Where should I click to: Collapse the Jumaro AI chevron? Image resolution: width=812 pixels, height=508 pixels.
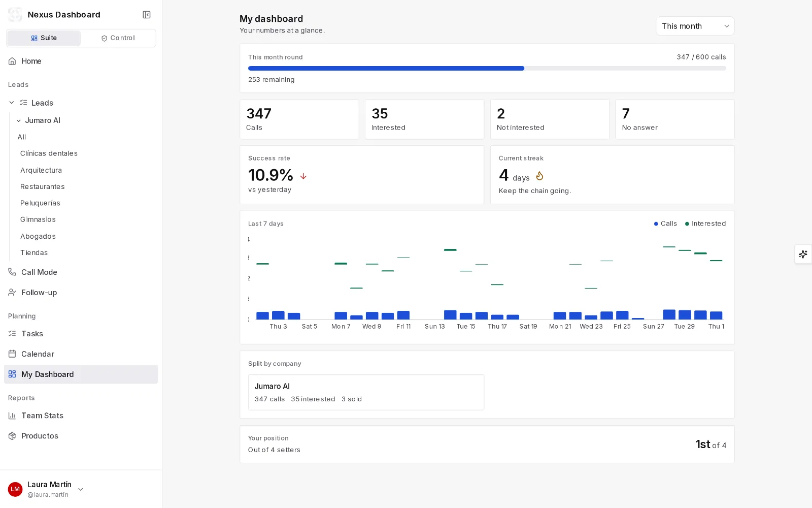[19, 120]
